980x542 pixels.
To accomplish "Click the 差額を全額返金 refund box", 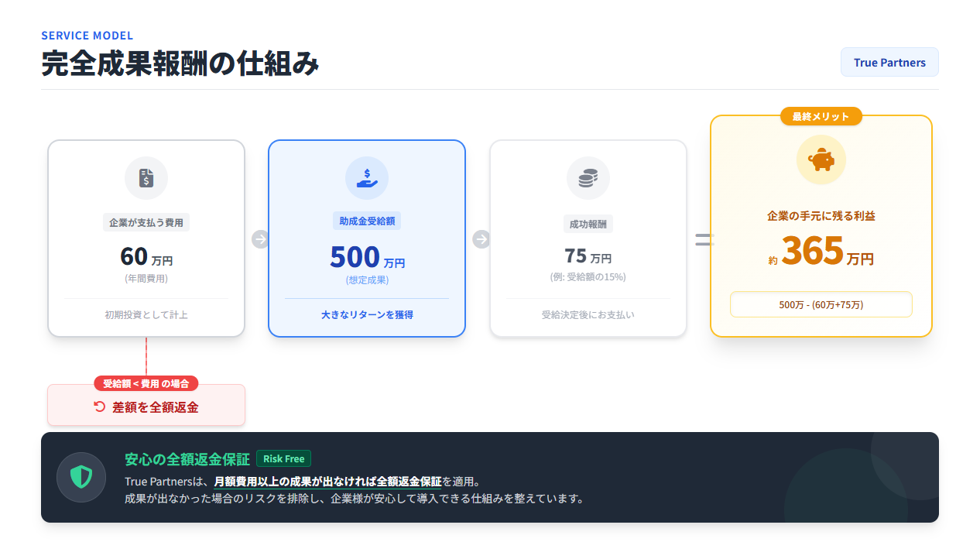I will coord(146,406).
